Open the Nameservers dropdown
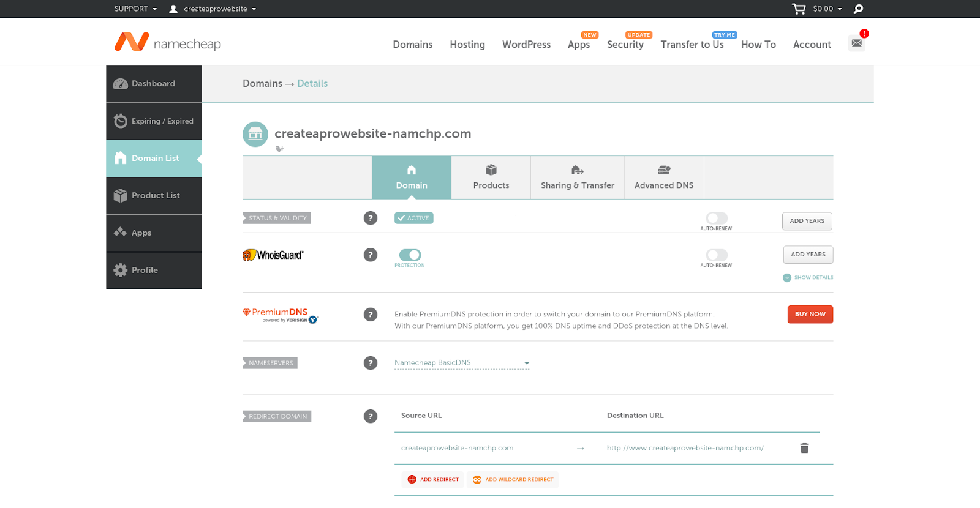 coord(462,363)
